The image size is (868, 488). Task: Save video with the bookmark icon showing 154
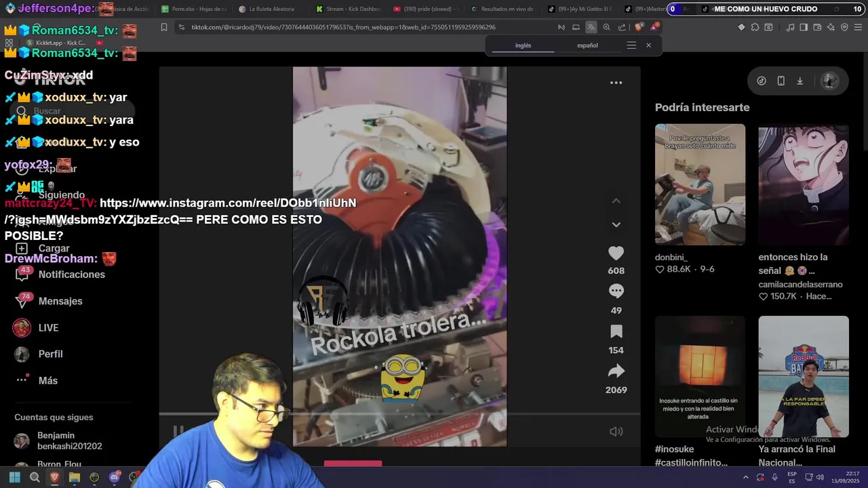(616, 331)
